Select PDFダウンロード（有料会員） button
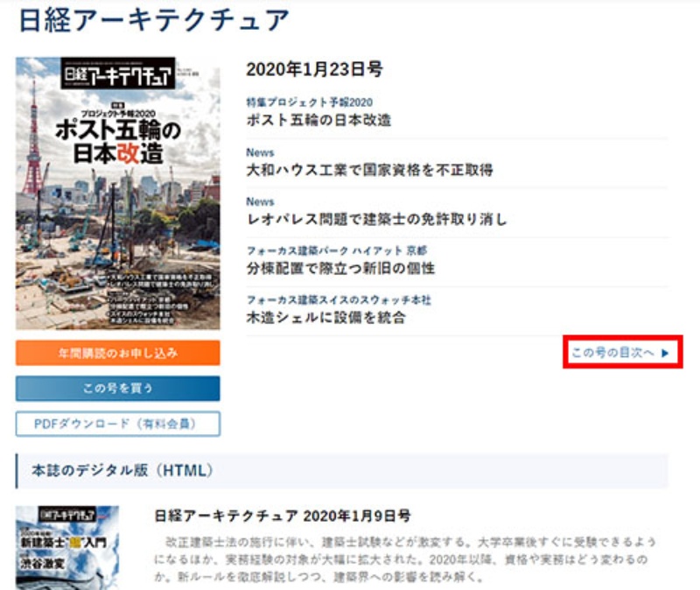 pyautogui.click(x=117, y=424)
